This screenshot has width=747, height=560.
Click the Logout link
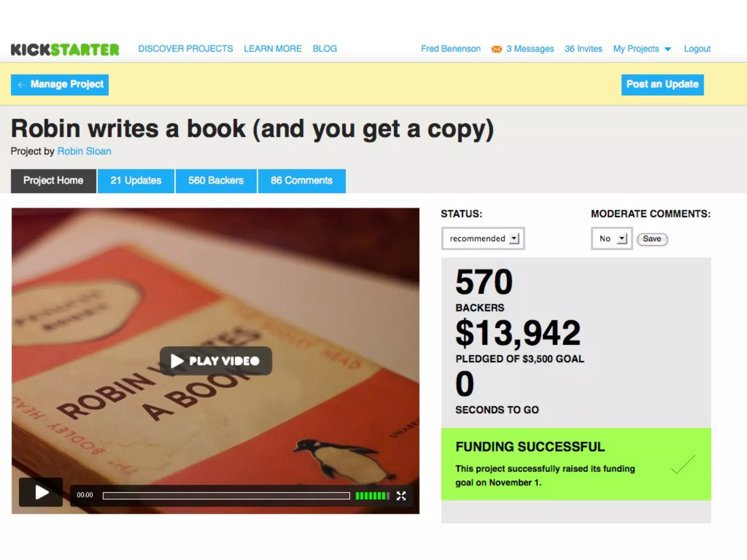pos(697,49)
